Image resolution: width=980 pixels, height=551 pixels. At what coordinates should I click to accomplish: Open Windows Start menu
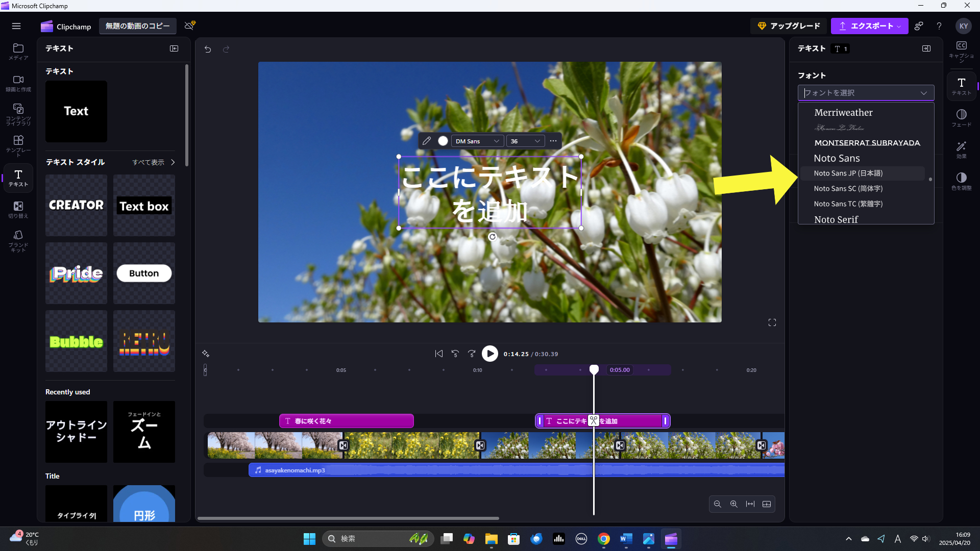[309, 539]
